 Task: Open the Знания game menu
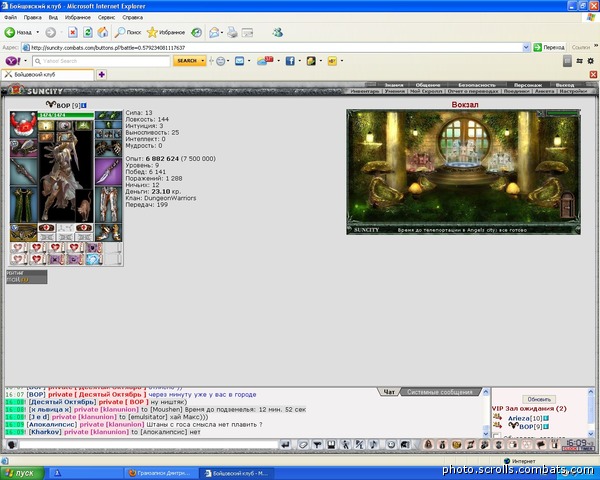click(394, 85)
